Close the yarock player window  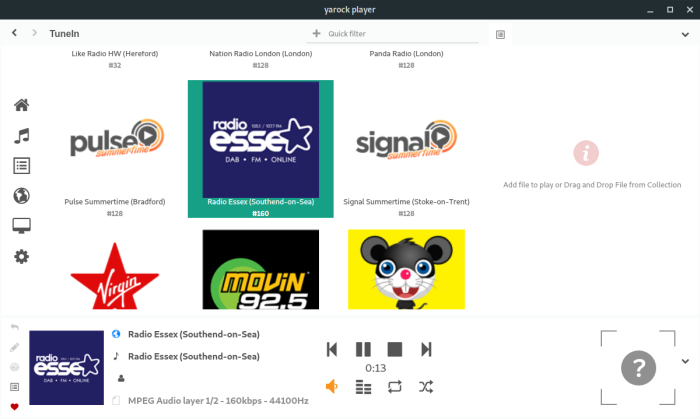pos(690,9)
